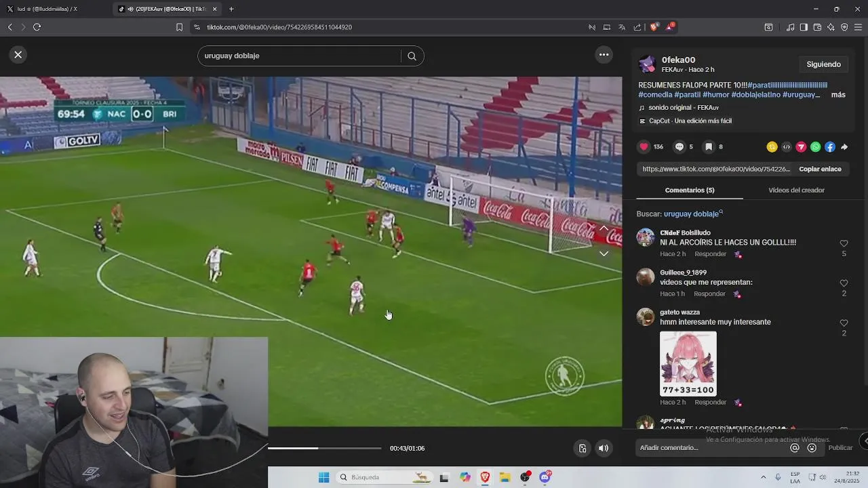Screen dimensions: 868x488
Task: Insert a mention with the @ icon
Action: [795, 448]
